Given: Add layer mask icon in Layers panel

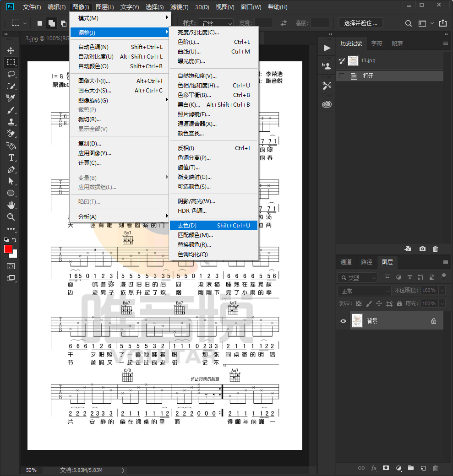Looking at the screenshot, I should click(386, 468).
